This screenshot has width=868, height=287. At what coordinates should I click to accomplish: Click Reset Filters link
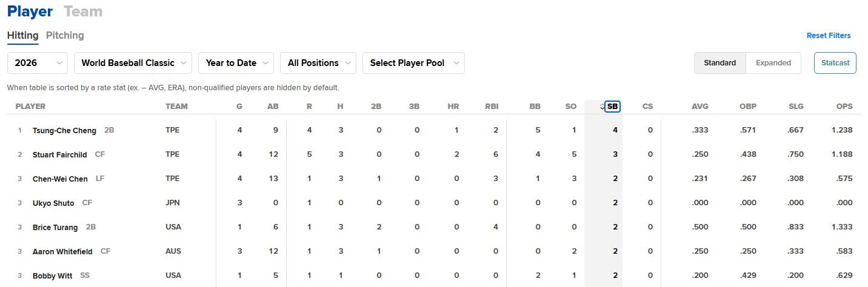click(829, 36)
